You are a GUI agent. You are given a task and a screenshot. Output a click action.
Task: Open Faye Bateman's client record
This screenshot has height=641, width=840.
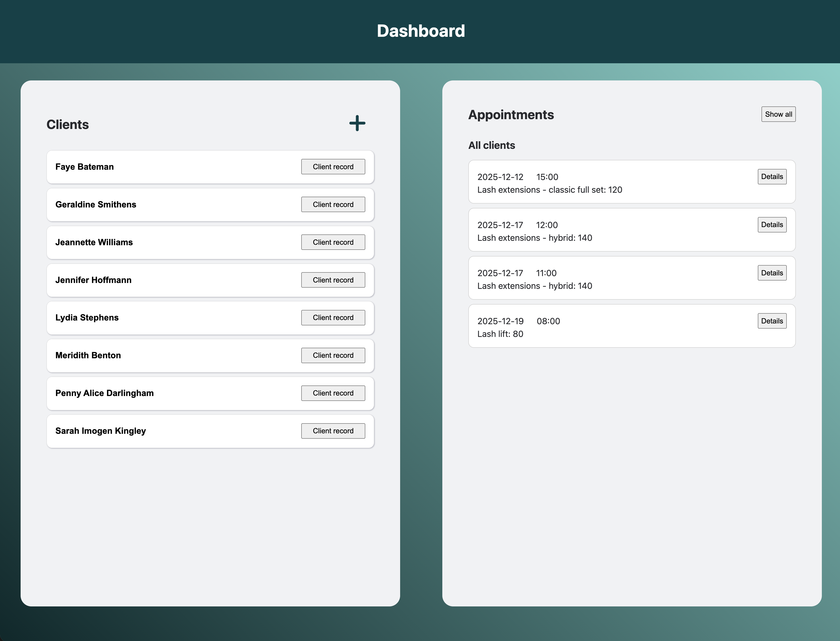[333, 166]
